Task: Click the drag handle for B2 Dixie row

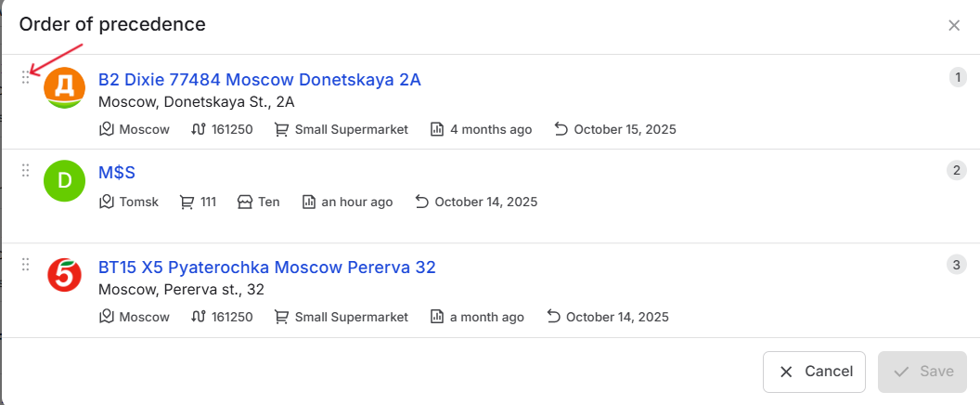Action: tap(26, 78)
